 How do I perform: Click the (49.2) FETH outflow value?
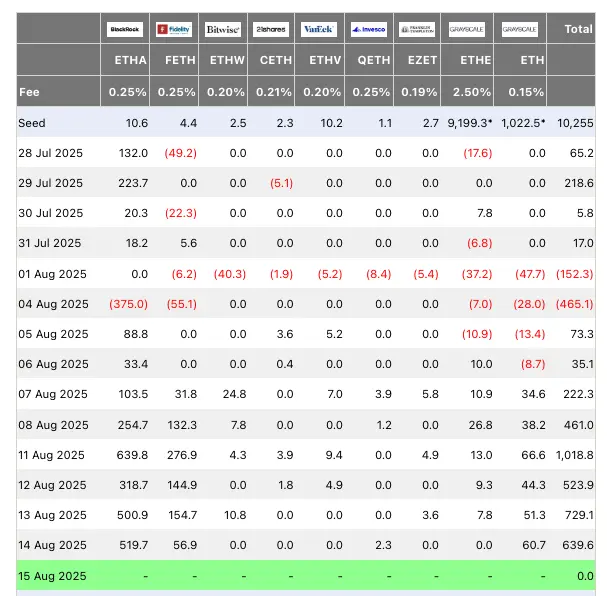[x=181, y=153]
